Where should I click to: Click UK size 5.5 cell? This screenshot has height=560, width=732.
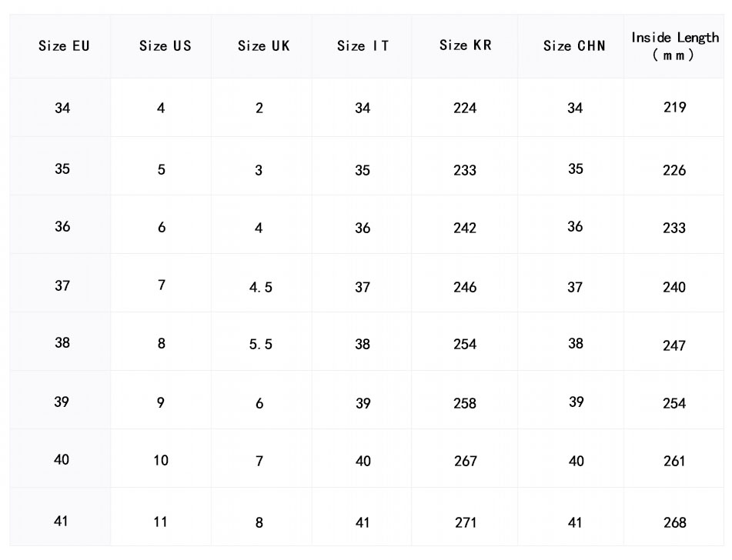pyautogui.click(x=260, y=345)
